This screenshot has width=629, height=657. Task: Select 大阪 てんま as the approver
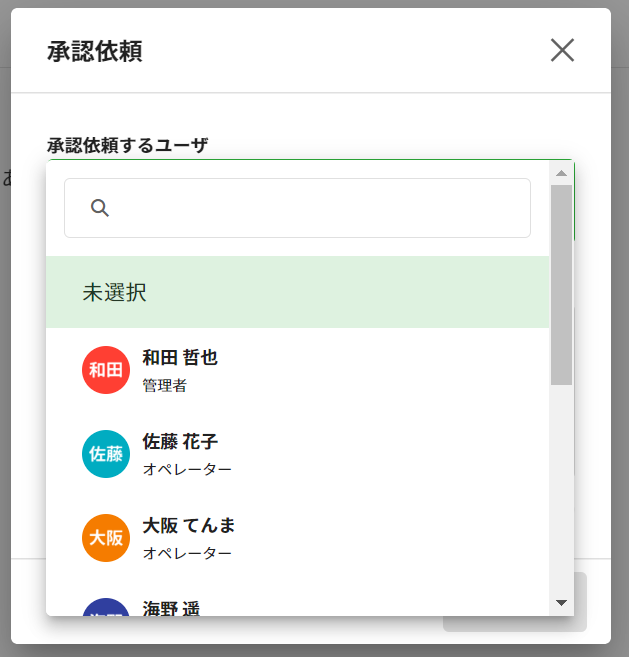(189, 526)
